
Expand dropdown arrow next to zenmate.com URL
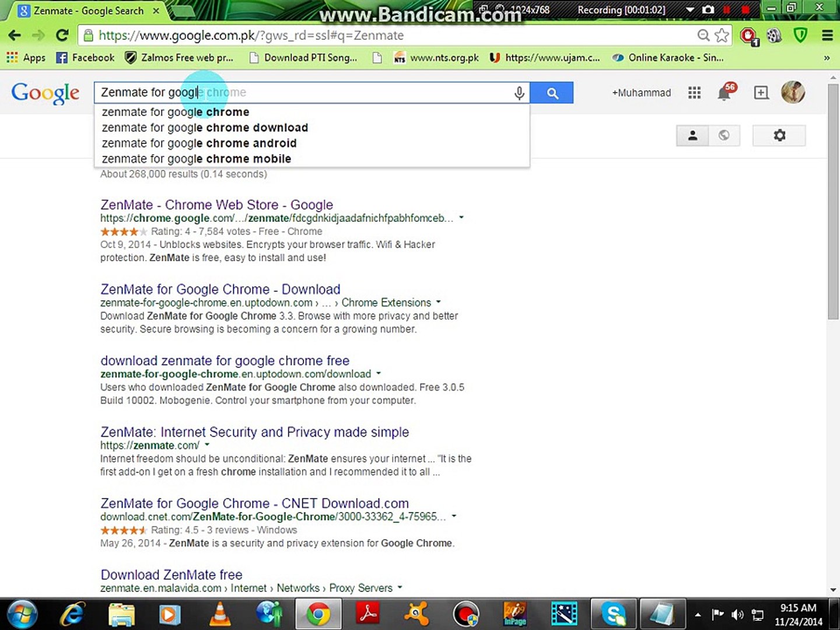207,445
